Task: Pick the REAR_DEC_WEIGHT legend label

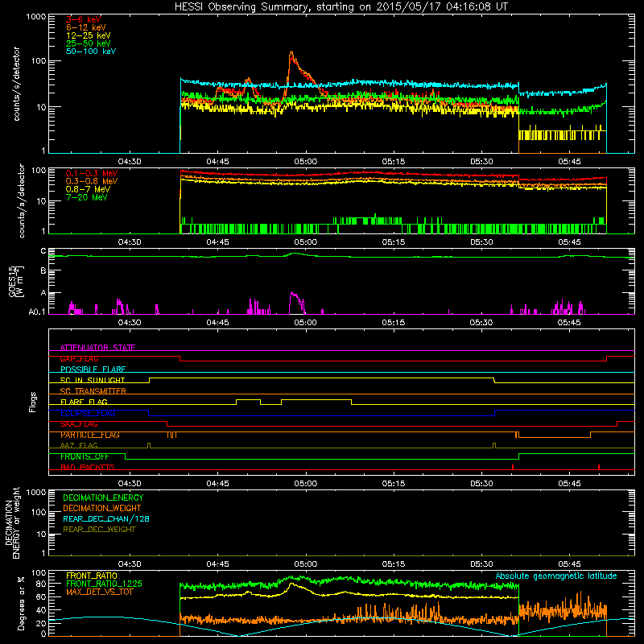Action: (x=99, y=530)
